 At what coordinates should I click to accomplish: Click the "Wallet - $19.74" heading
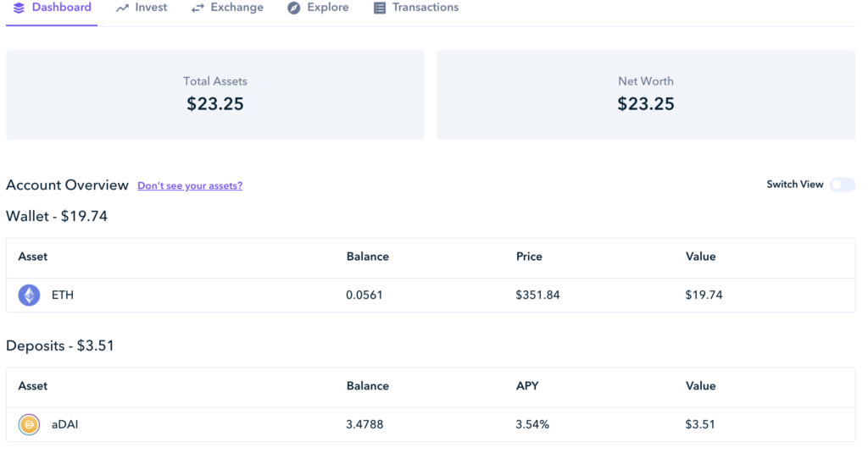[x=57, y=216]
